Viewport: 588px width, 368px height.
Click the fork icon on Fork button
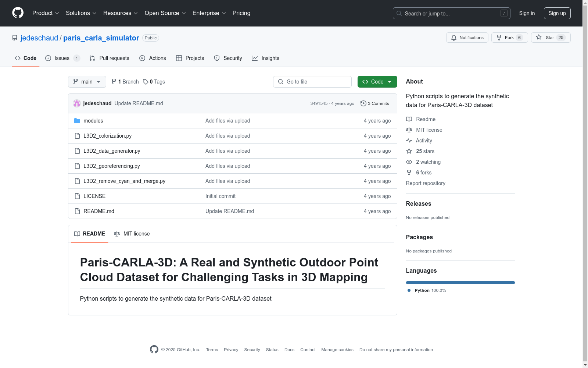point(499,38)
